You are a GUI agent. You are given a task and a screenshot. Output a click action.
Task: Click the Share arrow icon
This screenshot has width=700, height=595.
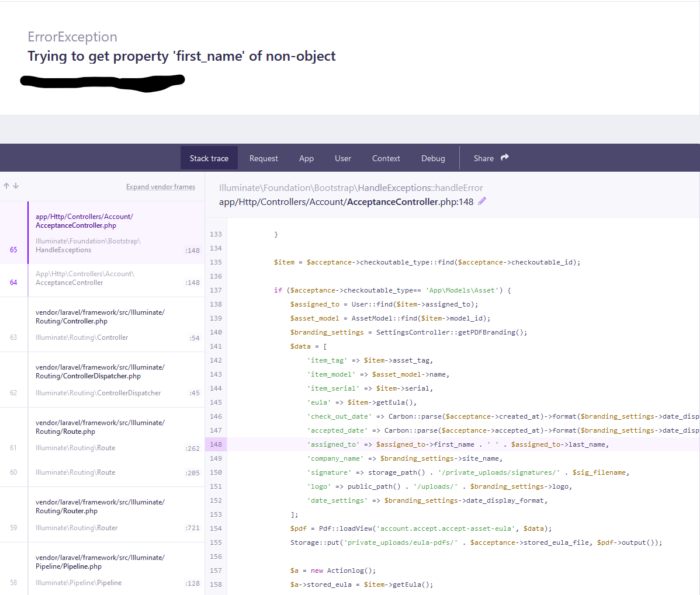504,158
